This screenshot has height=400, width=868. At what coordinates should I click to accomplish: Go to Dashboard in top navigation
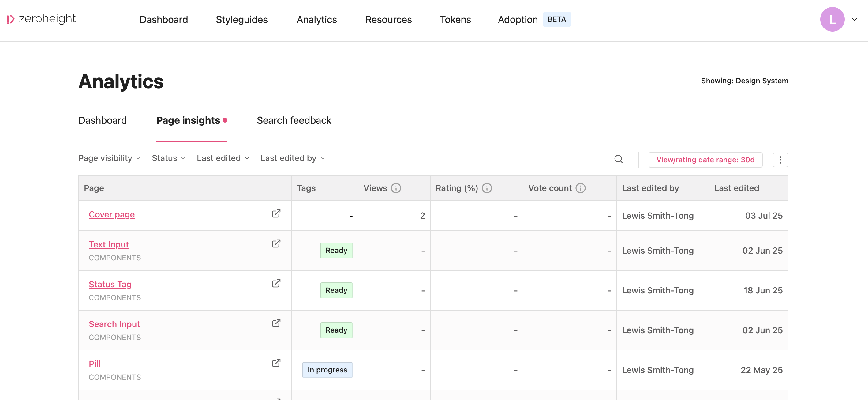click(x=164, y=20)
